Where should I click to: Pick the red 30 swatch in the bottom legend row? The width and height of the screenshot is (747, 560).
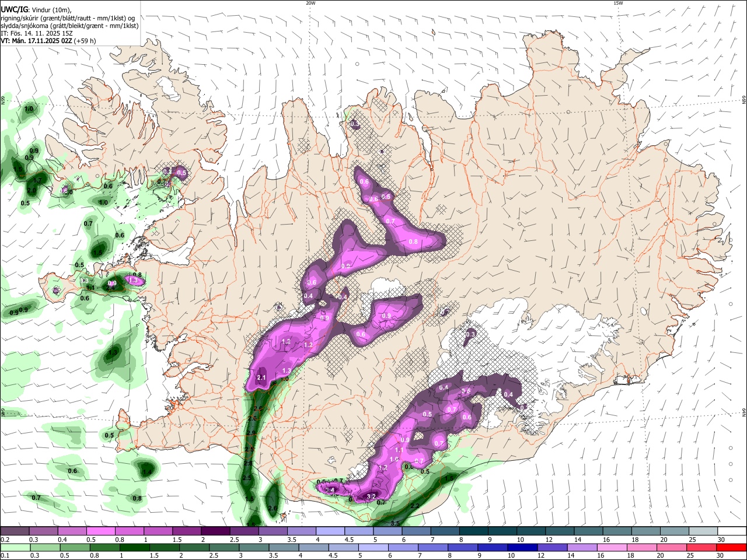(x=732, y=547)
